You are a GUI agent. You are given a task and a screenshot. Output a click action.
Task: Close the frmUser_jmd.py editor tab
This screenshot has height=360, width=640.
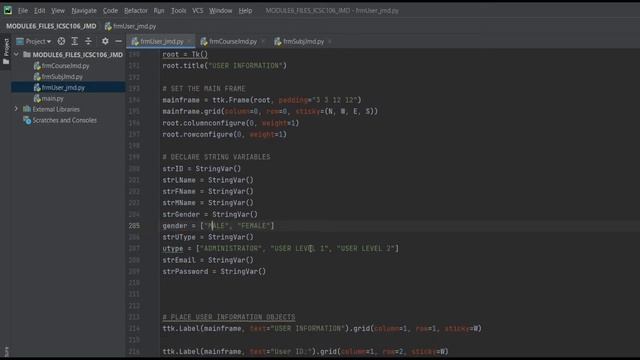(189, 42)
